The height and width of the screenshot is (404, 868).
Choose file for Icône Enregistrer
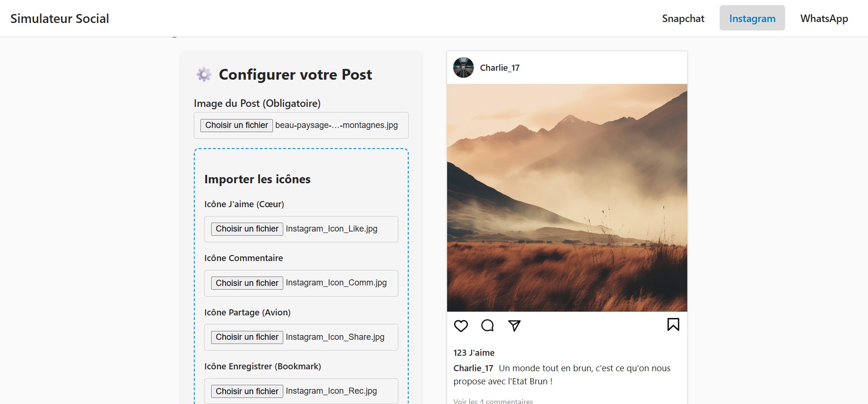tap(247, 391)
